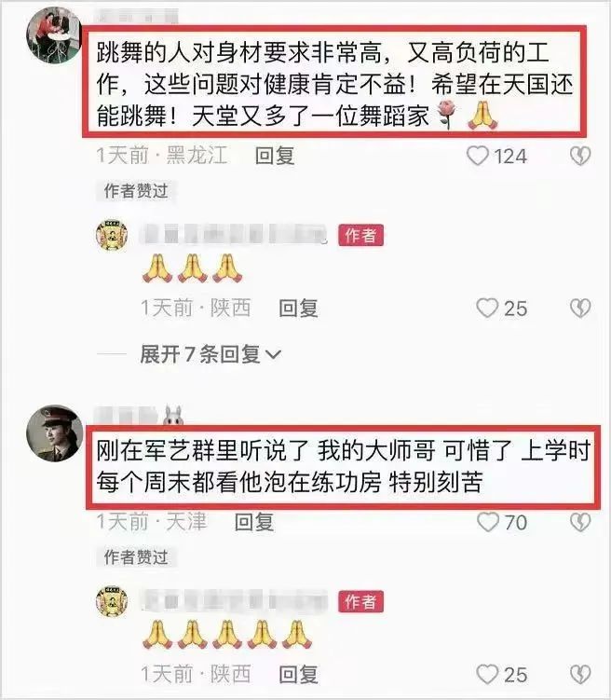
Task: Reply to the Tianjin comment via 回复
Action: pos(254,522)
